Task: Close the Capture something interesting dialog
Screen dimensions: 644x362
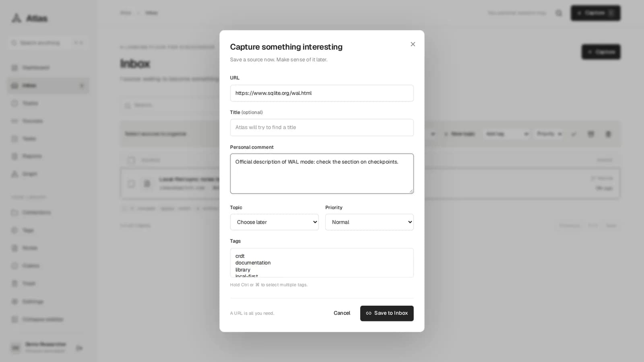Action: pyautogui.click(x=413, y=44)
